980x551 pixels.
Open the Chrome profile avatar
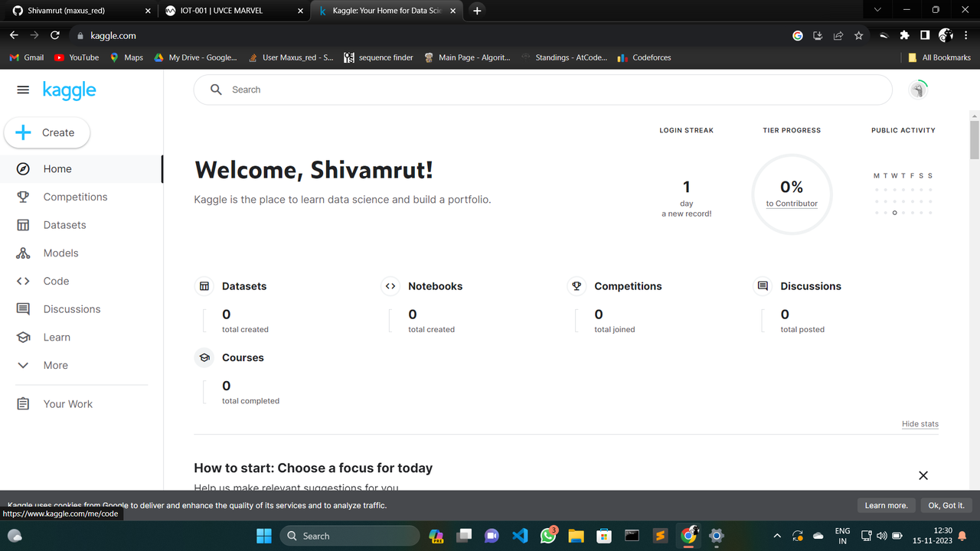tap(946, 35)
